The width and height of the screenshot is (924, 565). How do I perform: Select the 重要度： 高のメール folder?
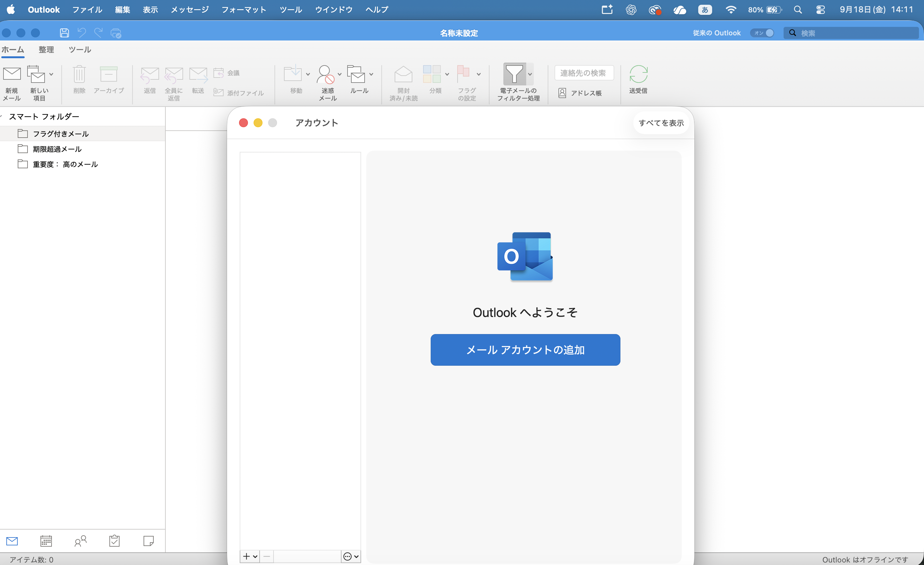click(x=83, y=164)
